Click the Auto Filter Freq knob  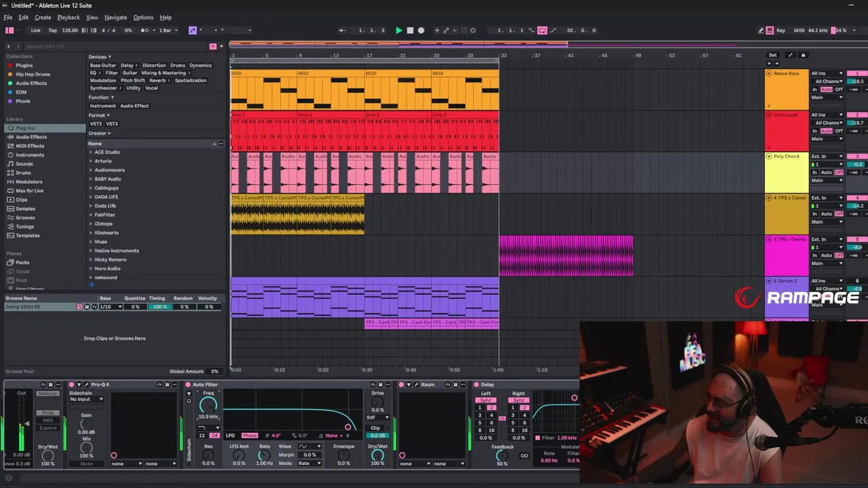(208, 405)
